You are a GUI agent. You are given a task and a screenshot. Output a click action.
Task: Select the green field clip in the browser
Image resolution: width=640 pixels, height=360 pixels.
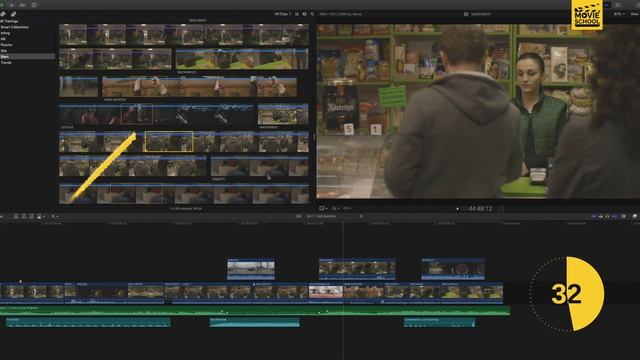tap(242, 59)
